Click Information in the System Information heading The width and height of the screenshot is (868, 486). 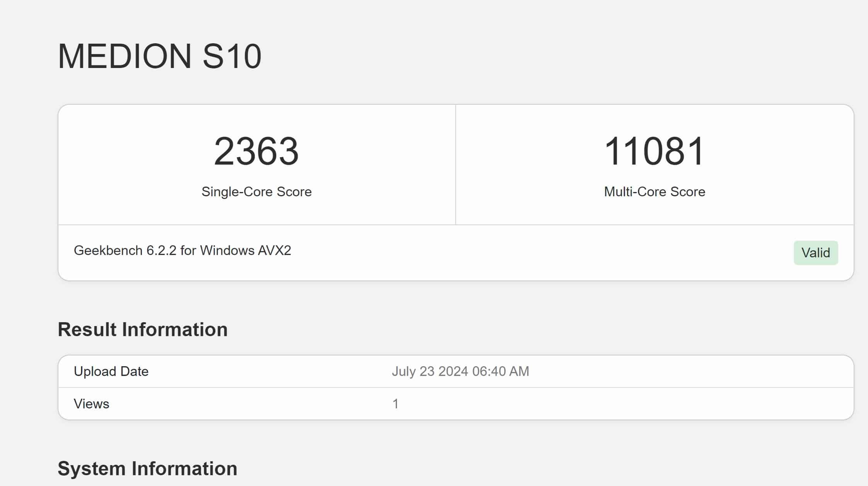pyautogui.click(x=184, y=469)
